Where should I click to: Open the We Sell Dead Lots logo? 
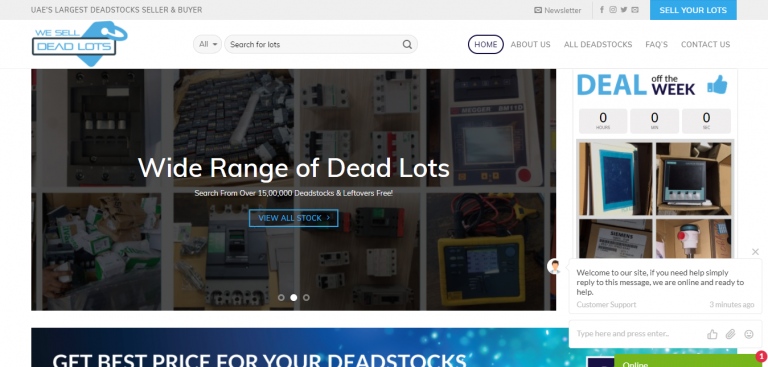click(79, 44)
